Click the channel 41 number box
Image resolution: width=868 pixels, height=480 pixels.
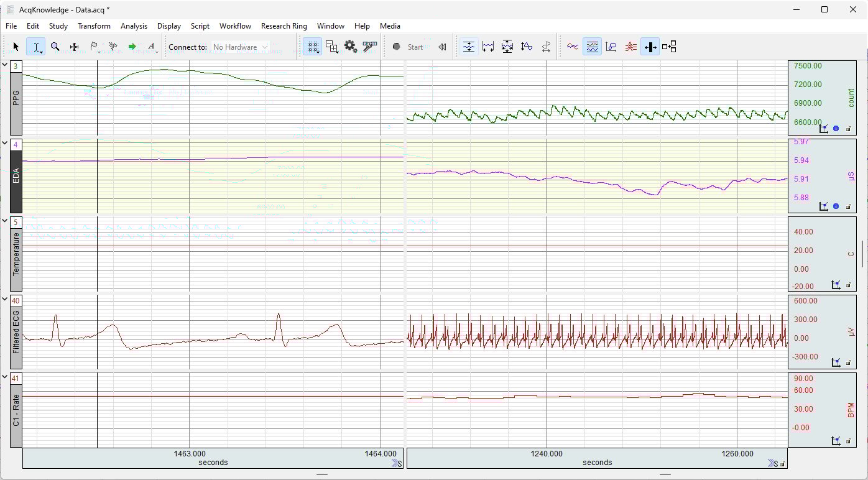[16, 378]
